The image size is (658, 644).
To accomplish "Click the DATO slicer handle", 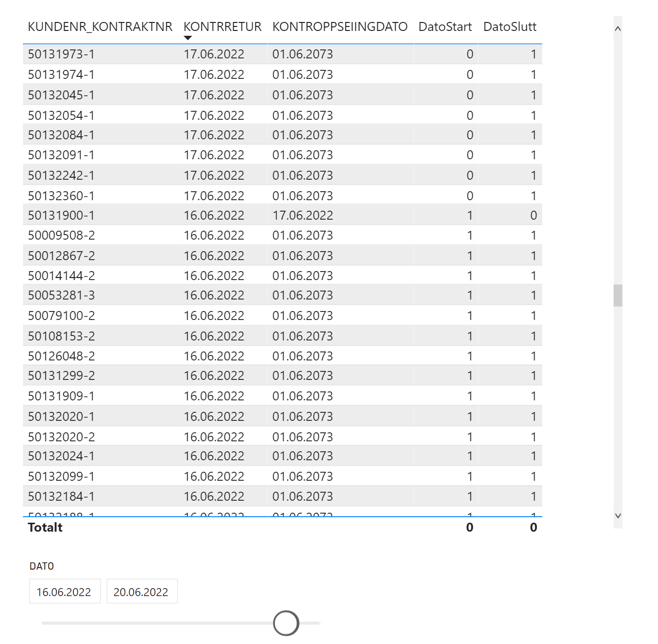I will pyautogui.click(x=286, y=623).
